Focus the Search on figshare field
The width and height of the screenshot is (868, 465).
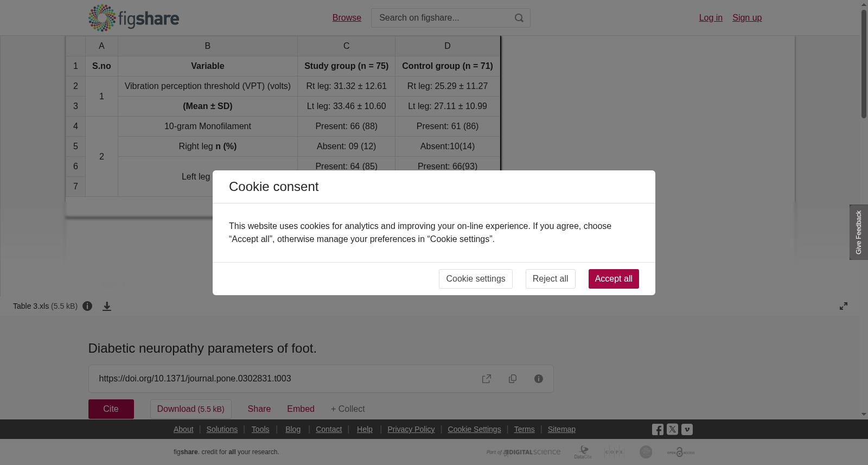[x=442, y=18]
